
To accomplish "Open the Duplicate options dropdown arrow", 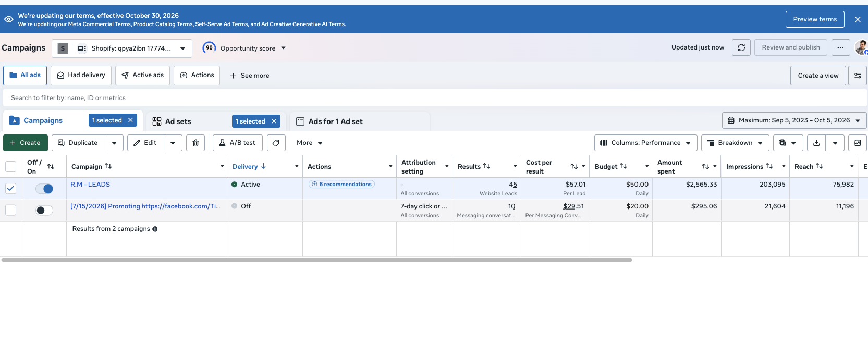I will pyautogui.click(x=114, y=143).
